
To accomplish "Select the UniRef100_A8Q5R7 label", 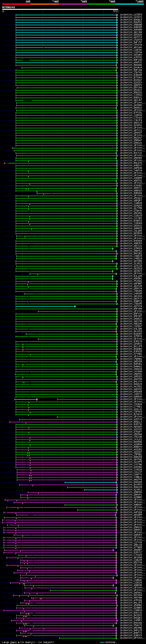I will 131,550.
